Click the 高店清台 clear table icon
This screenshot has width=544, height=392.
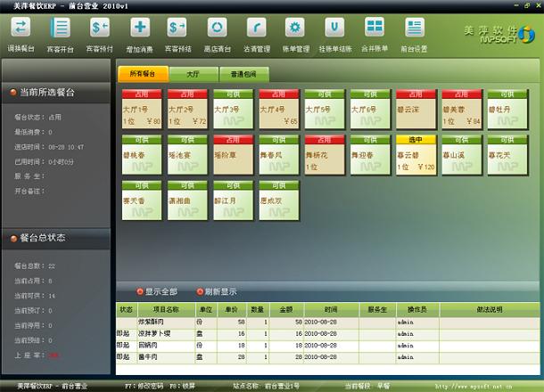[x=217, y=29]
